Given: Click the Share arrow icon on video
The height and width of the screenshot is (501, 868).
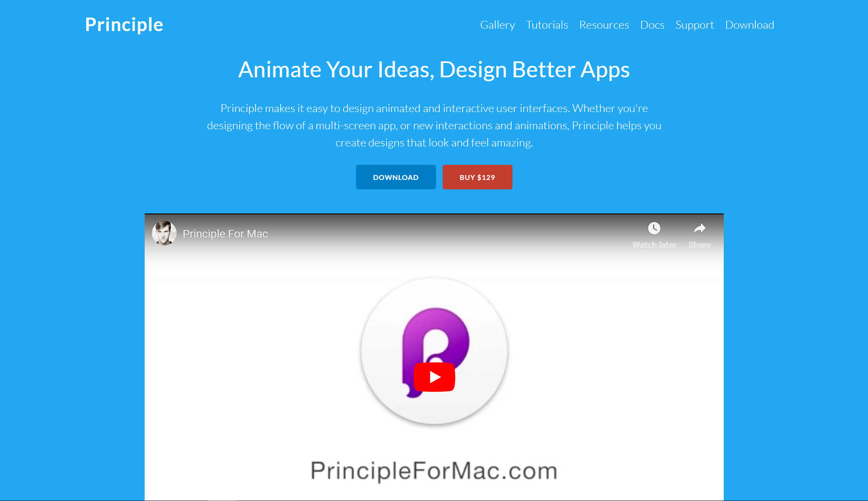Looking at the screenshot, I should coord(699,229).
